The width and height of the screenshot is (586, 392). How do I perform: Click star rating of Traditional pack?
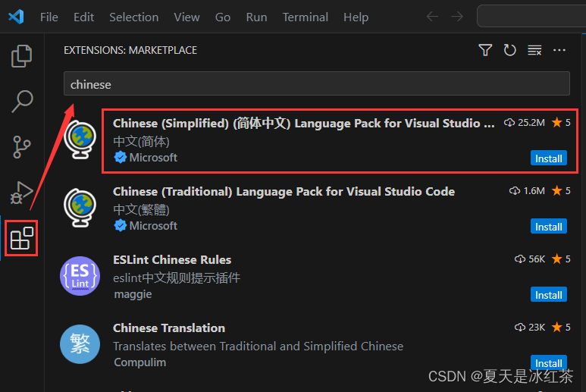pyautogui.click(x=561, y=191)
